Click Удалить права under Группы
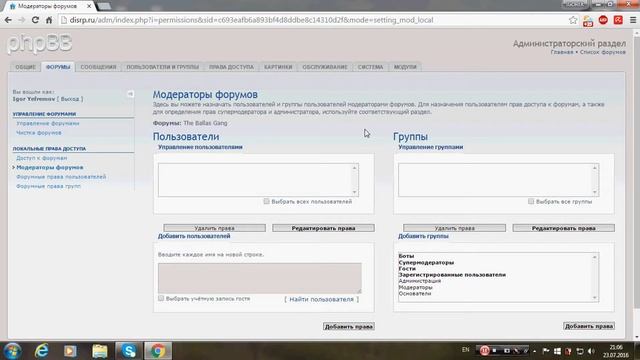The image size is (640, 360). click(x=454, y=228)
